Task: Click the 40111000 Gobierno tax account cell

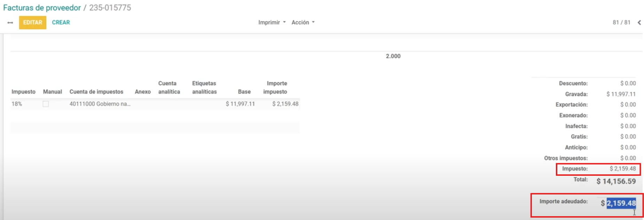Action: 100,104
